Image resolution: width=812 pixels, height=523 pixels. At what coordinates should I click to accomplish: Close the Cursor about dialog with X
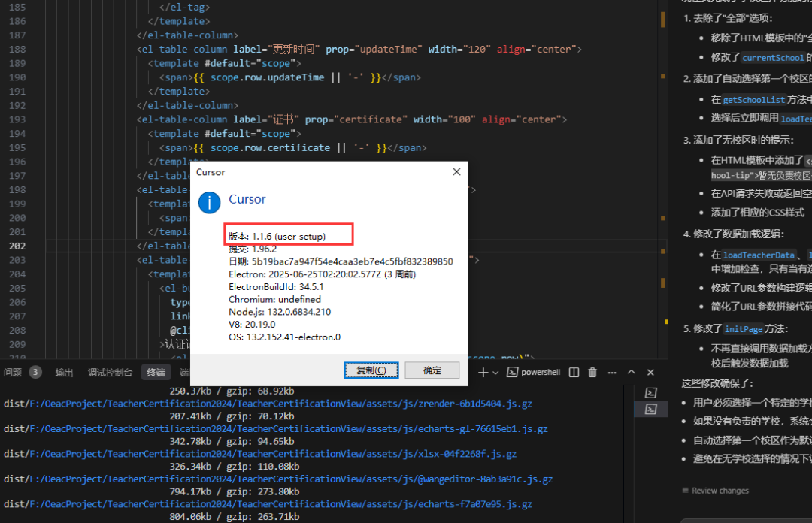(x=456, y=172)
